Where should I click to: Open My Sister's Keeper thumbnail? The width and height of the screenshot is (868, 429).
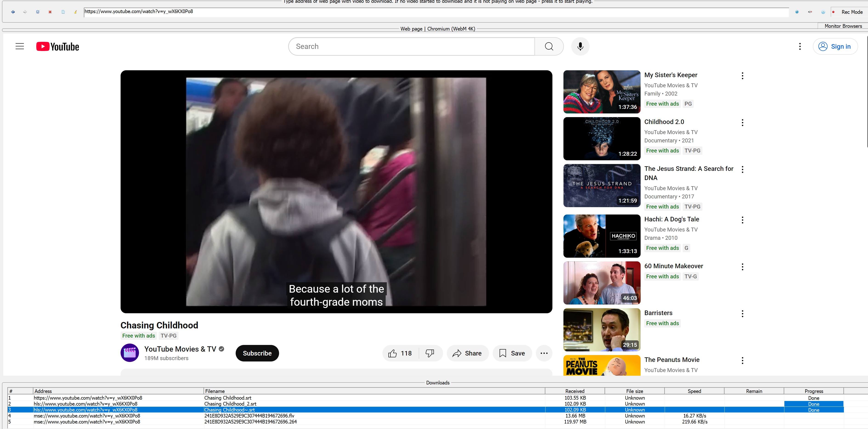602,92
